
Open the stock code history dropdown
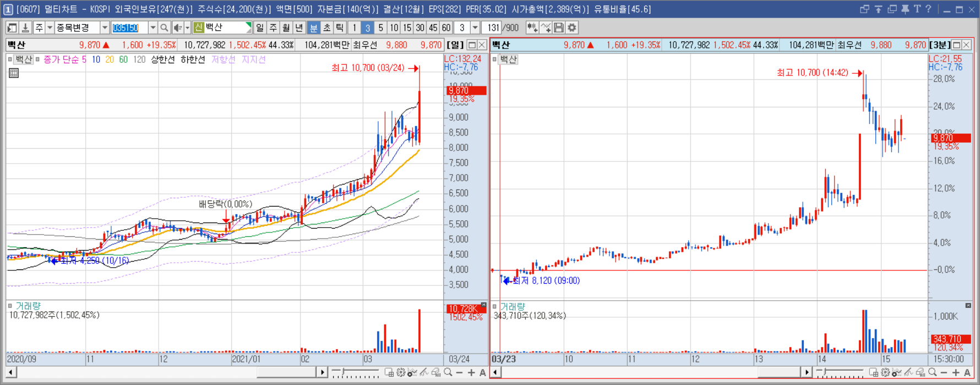(153, 28)
